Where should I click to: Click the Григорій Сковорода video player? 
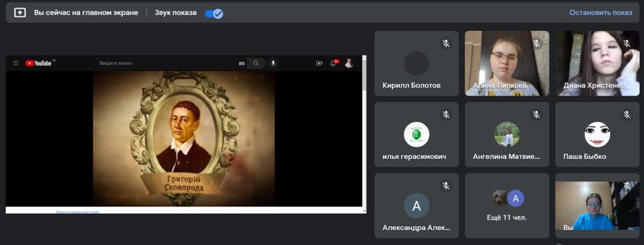coord(184,139)
